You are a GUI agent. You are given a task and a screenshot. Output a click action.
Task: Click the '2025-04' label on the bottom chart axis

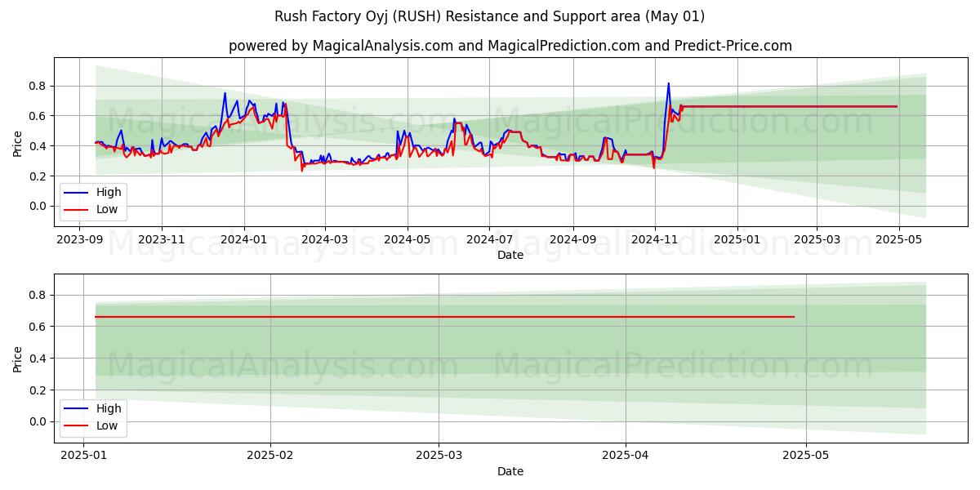pyautogui.click(x=626, y=456)
